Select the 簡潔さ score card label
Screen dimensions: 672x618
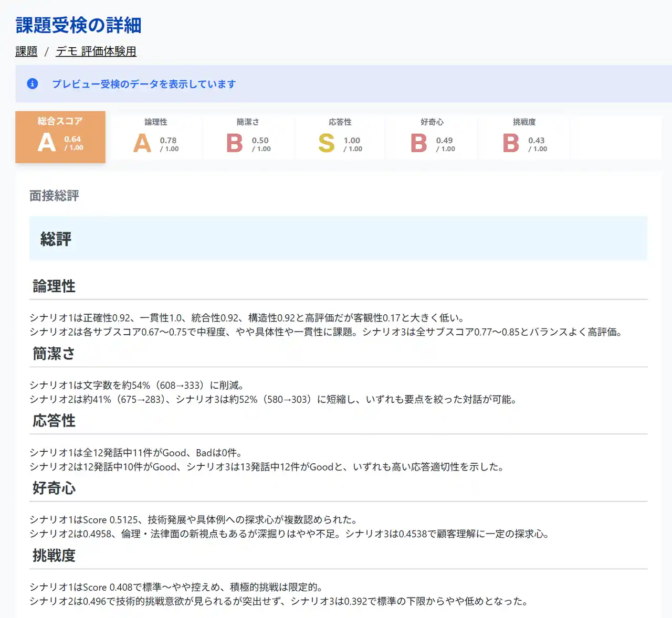point(248,122)
